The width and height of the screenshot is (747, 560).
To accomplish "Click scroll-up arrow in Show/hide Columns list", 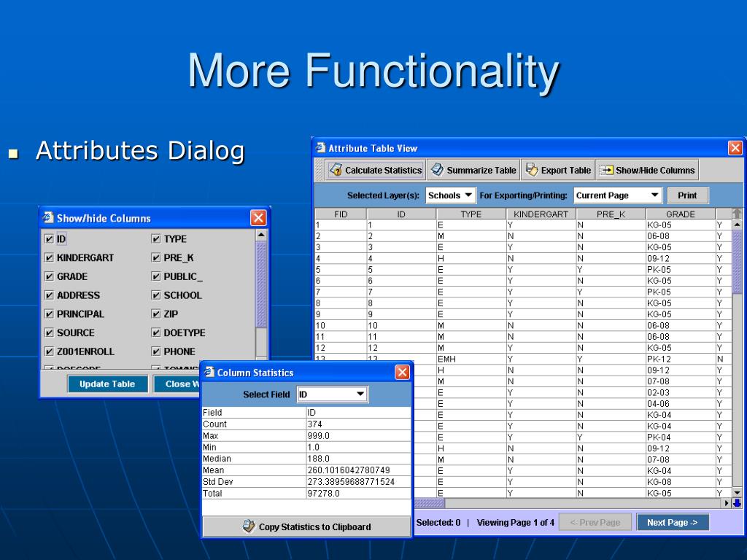I will pyautogui.click(x=261, y=235).
